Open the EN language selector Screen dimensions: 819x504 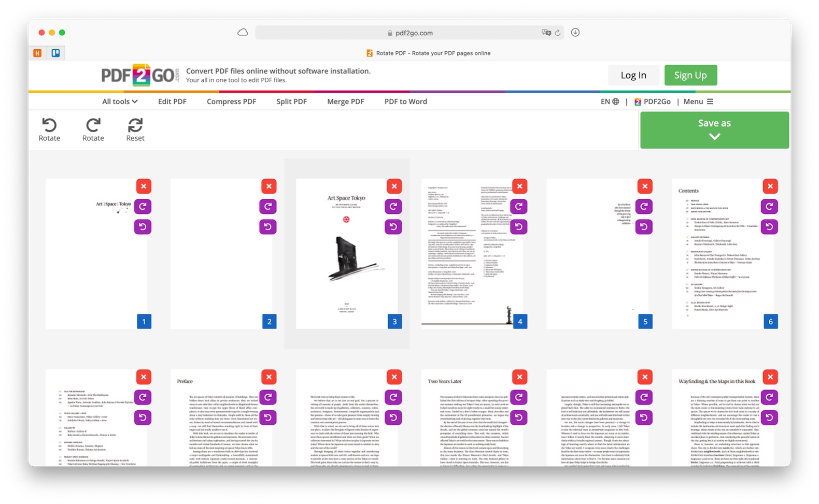(610, 102)
